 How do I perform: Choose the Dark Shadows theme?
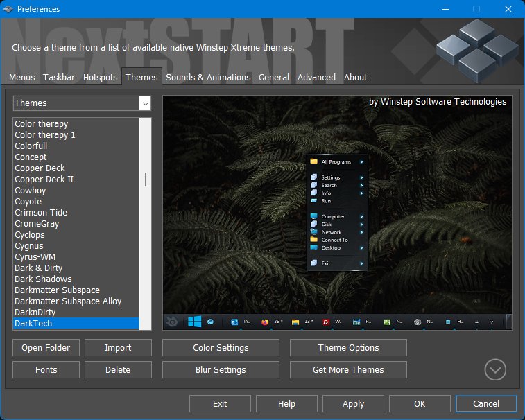point(76,279)
